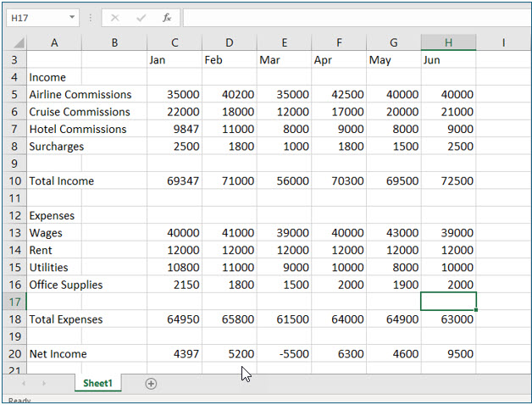This screenshot has width=532, height=405.
Task: Click the Insert Function fx icon
Action: click(167, 18)
